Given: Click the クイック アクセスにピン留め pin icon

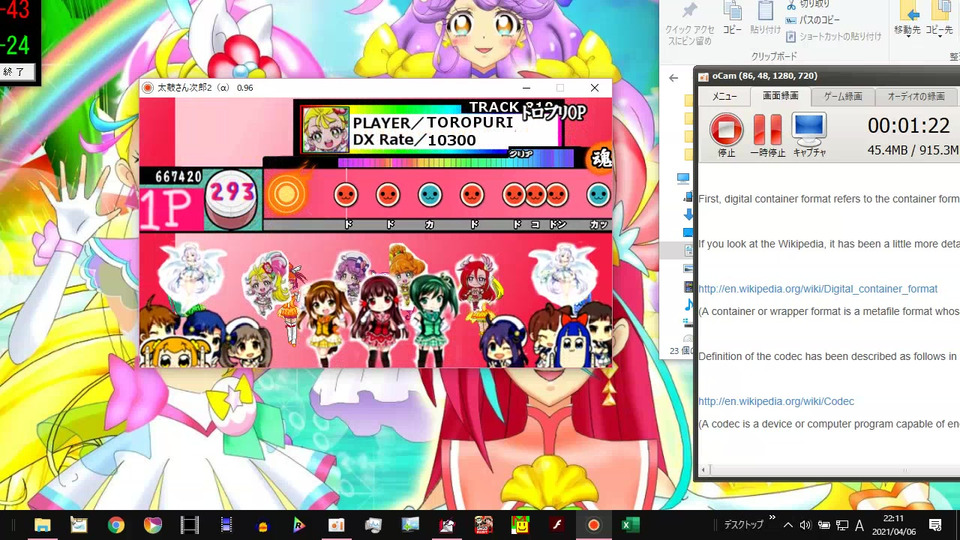Looking at the screenshot, I should pyautogui.click(x=690, y=12).
